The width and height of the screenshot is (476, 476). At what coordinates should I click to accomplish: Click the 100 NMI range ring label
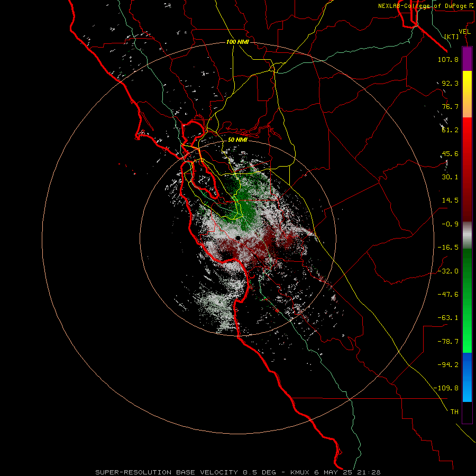click(x=237, y=42)
